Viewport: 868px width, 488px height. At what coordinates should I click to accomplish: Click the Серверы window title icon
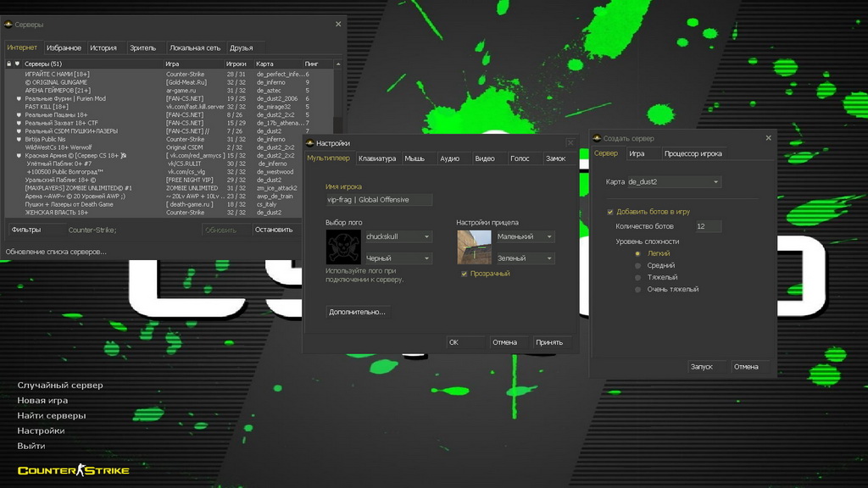8,25
